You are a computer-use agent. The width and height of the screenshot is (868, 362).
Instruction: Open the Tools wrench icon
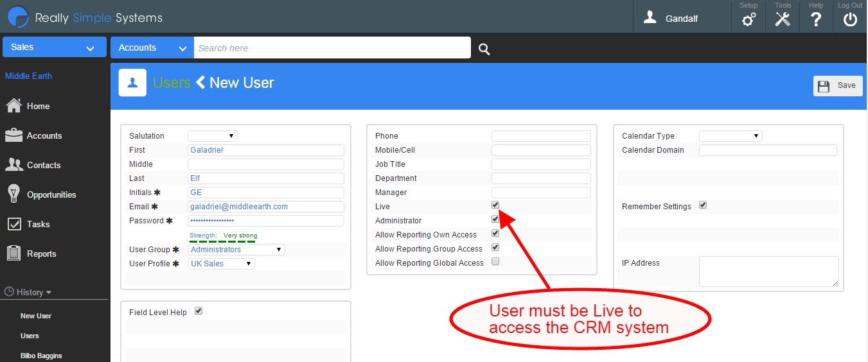[x=783, y=19]
